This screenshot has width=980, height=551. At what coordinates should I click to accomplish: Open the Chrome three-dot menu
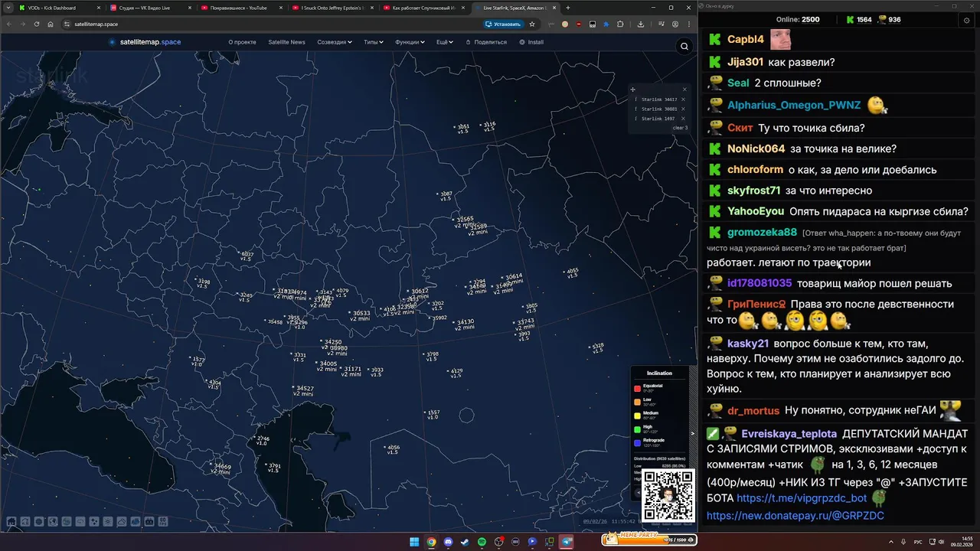[689, 24]
